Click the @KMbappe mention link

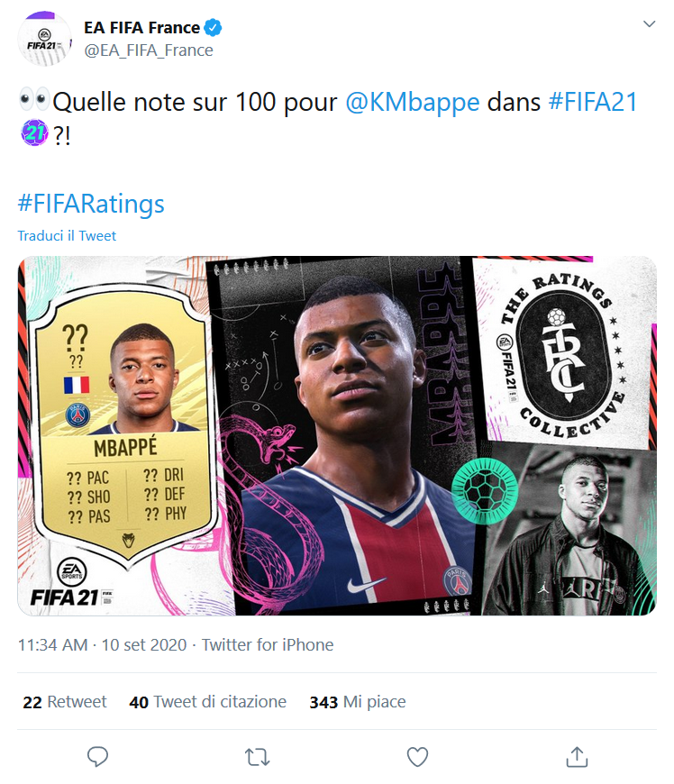click(413, 102)
